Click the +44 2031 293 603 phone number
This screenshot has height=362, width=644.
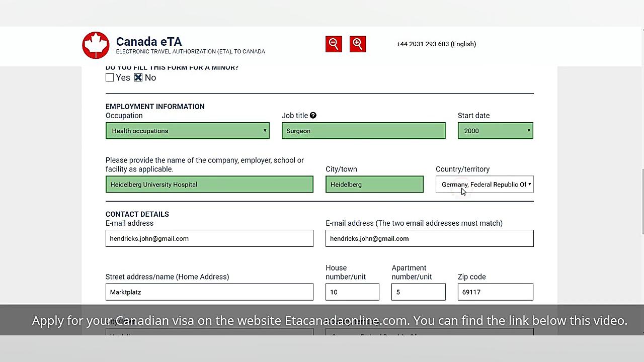click(436, 44)
